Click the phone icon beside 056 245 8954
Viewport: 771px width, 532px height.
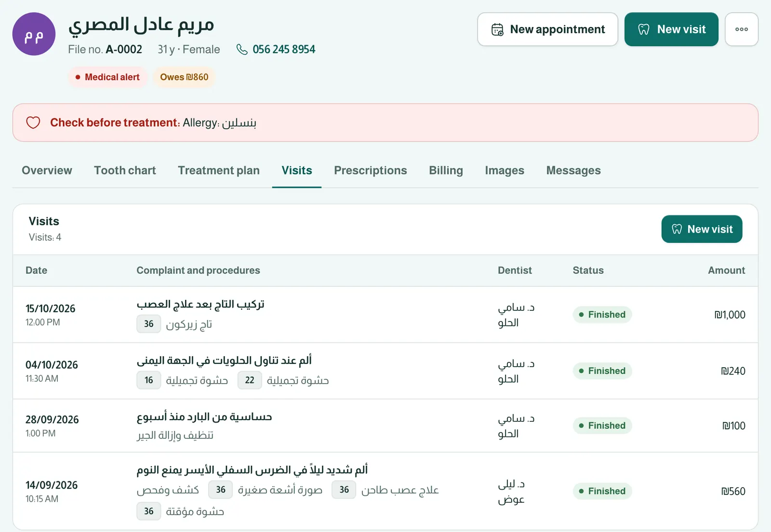(x=242, y=50)
